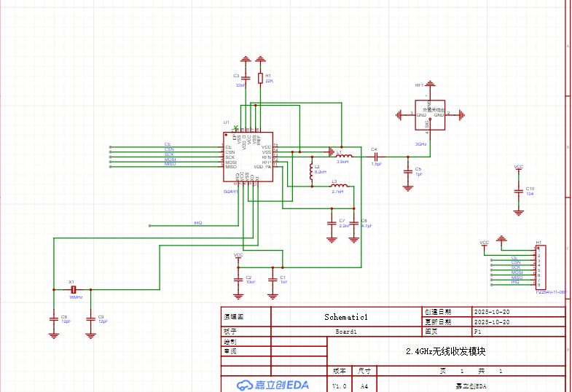This screenshot has width=572, height=392.
Task: Click the 嘉立创EDA logo in title block
Action: [x=273, y=385]
